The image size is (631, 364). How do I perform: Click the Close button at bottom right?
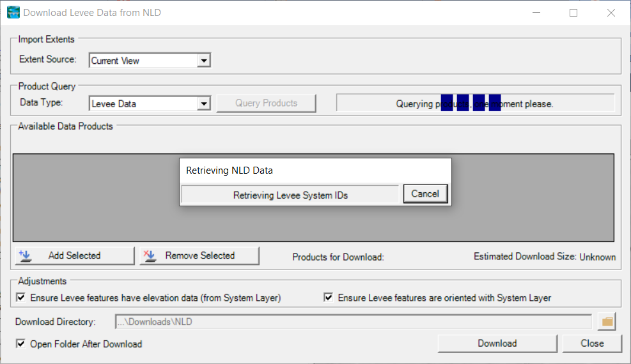pyautogui.click(x=592, y=344)
